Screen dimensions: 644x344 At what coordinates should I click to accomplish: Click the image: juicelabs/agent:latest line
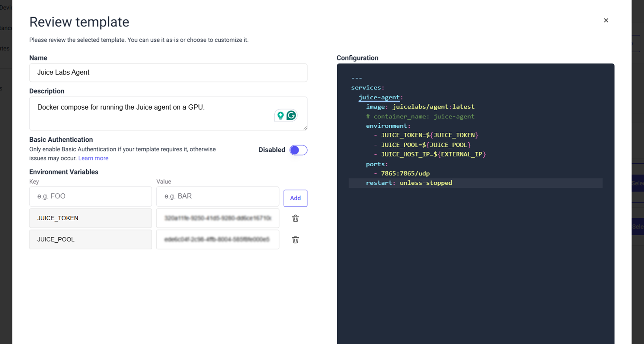[420, 107]
